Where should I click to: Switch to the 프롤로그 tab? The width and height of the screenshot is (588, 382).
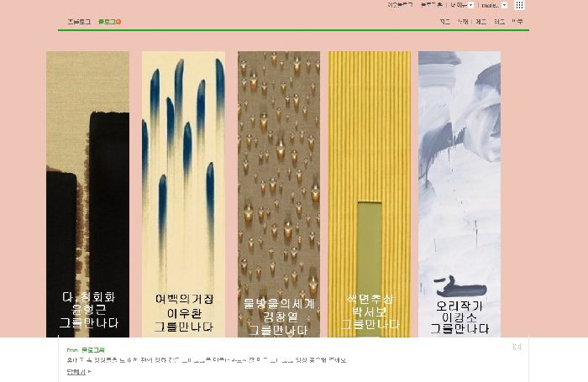tap(79, 22)
